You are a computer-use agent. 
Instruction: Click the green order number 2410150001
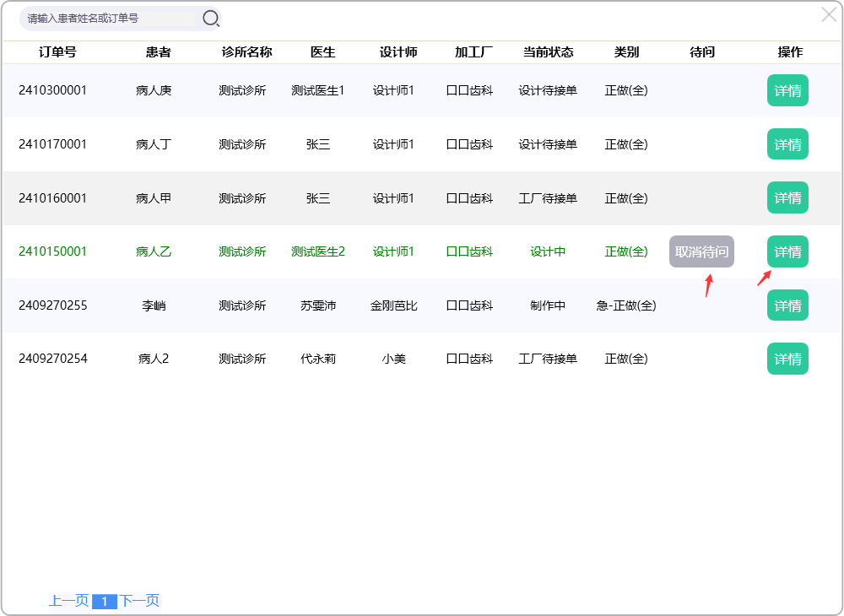click(x=52, y=251)
